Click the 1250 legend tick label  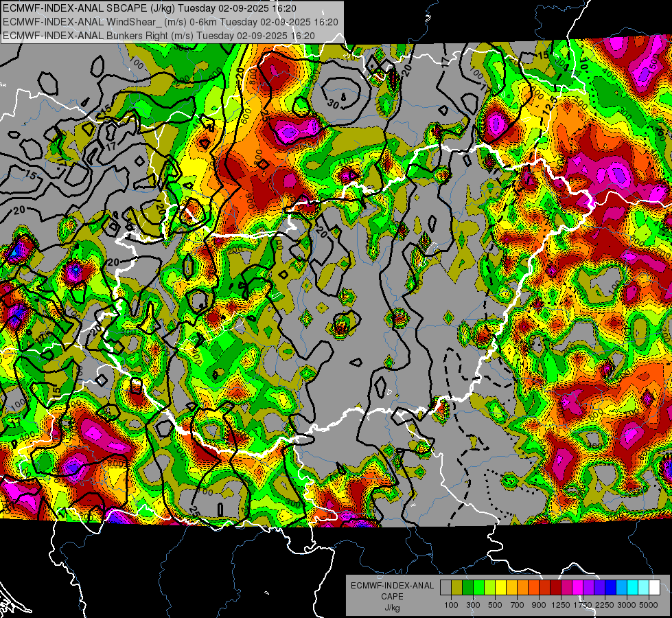tap(561, 605)
